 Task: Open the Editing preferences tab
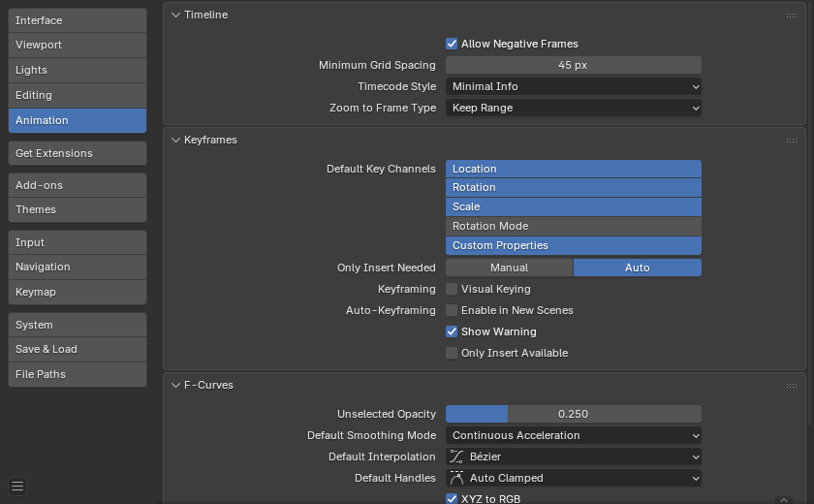tap(78, 96)
